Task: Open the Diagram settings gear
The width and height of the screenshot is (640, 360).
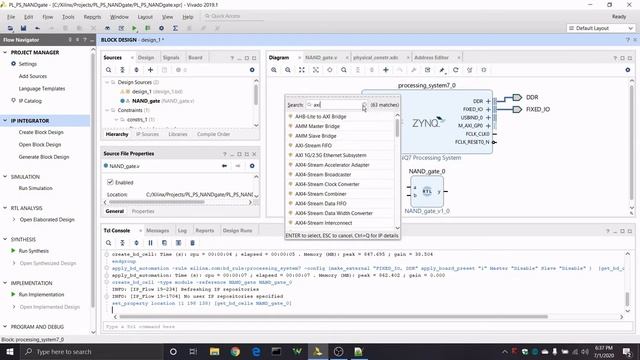Action: (x=628, y=70)
